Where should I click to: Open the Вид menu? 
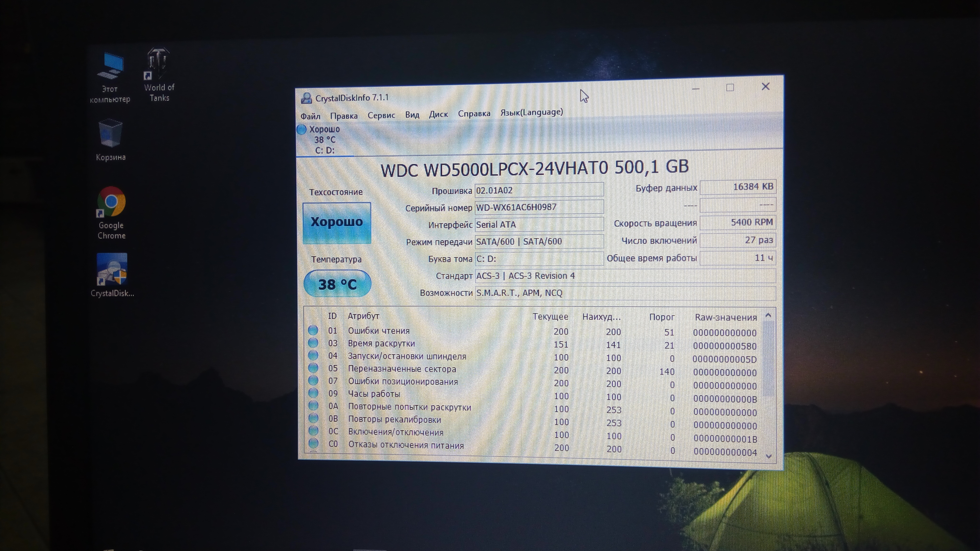click(x=412, y=115)
